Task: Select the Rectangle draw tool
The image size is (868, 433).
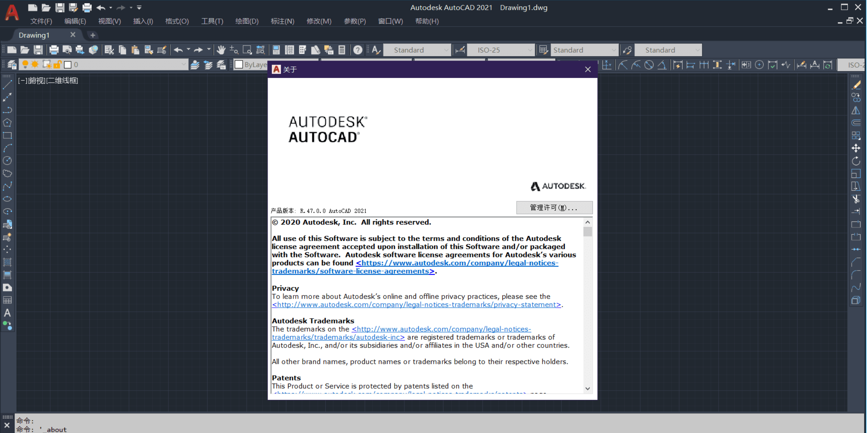Action: click(x=7, y=135)
